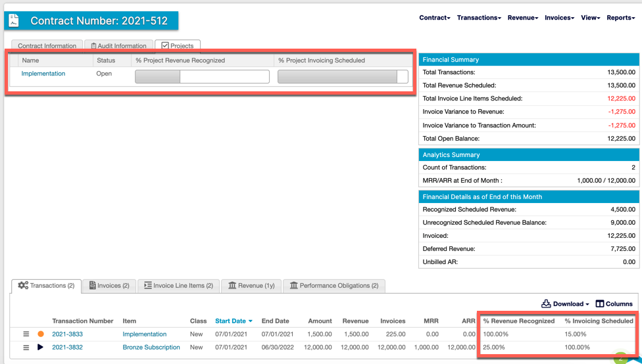
Task: Open the Invoices dropdown menu
Action: [559, 18]
